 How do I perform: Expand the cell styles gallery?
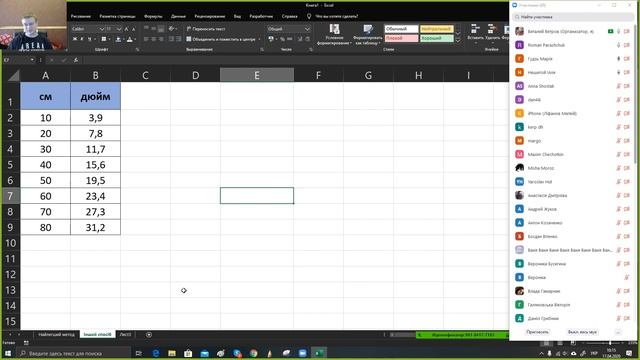[458, 40]
